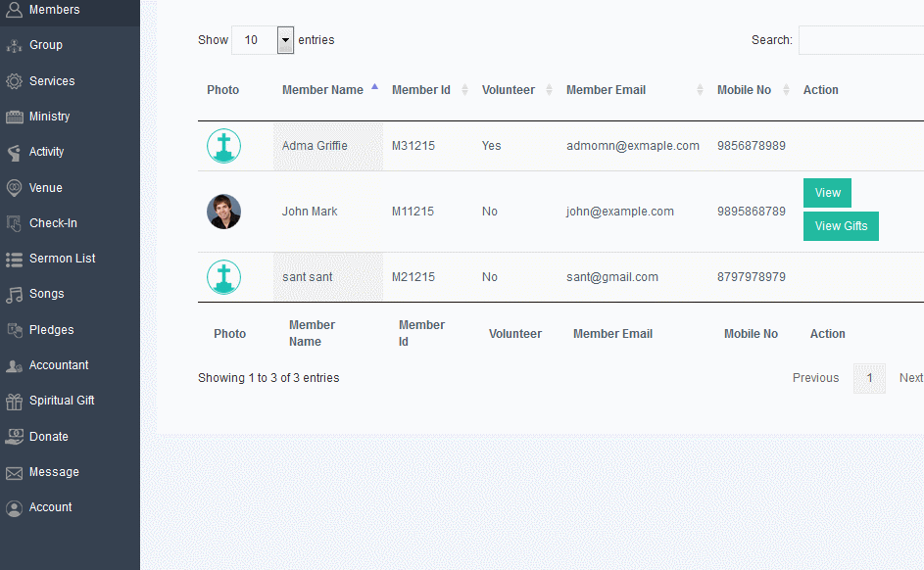The height and width of the screenshot is (570, 924).
Task: Select the John Mark name cell
Action: coord(328,212)
